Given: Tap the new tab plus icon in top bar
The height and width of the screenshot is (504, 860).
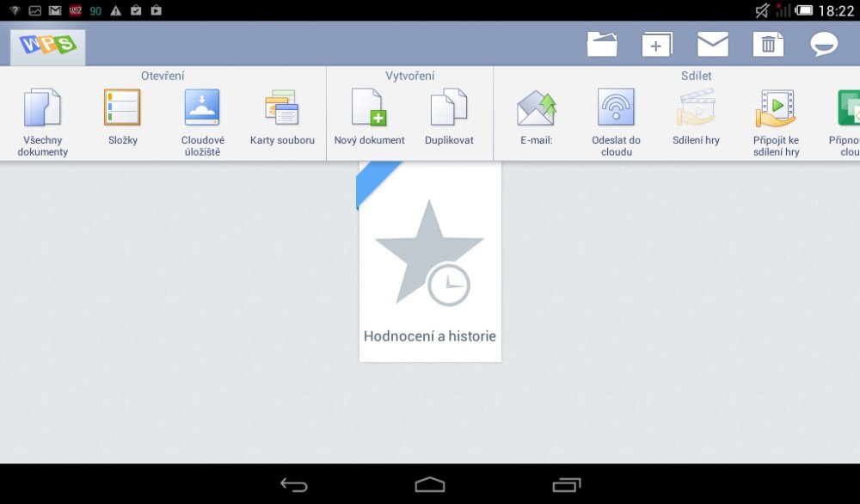Looking at the screenshot, I should pos(657,44).
